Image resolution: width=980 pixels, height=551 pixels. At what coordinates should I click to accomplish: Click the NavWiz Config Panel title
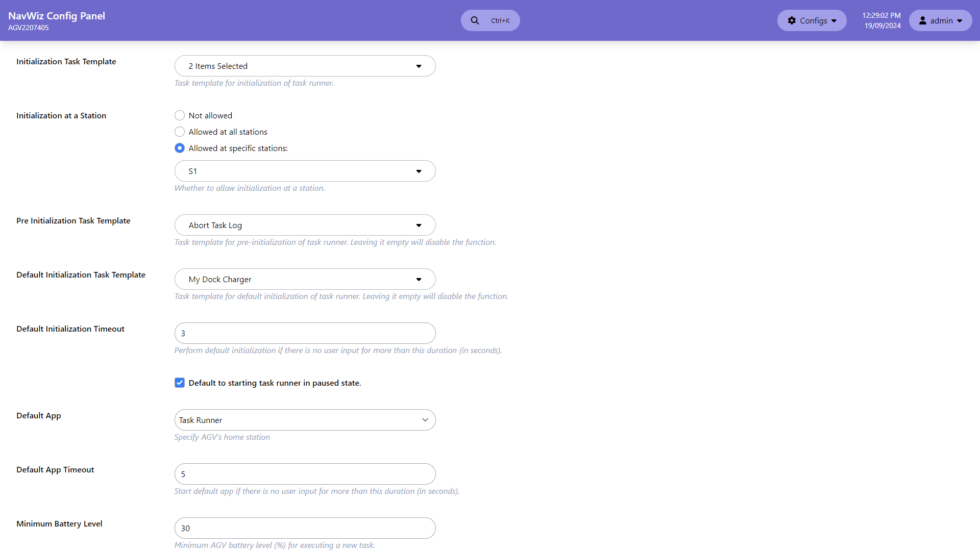click(57, 16)
